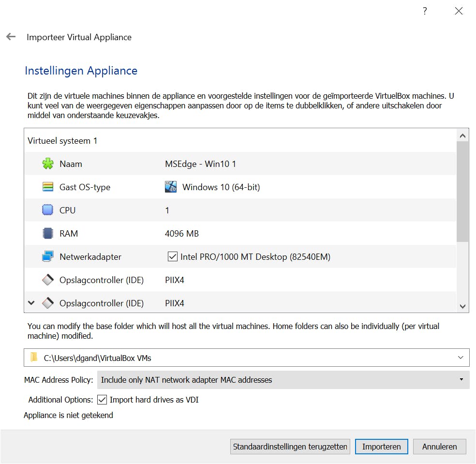Click the RAM label
This screenshot has width=476, height=464.
[69, 234]
